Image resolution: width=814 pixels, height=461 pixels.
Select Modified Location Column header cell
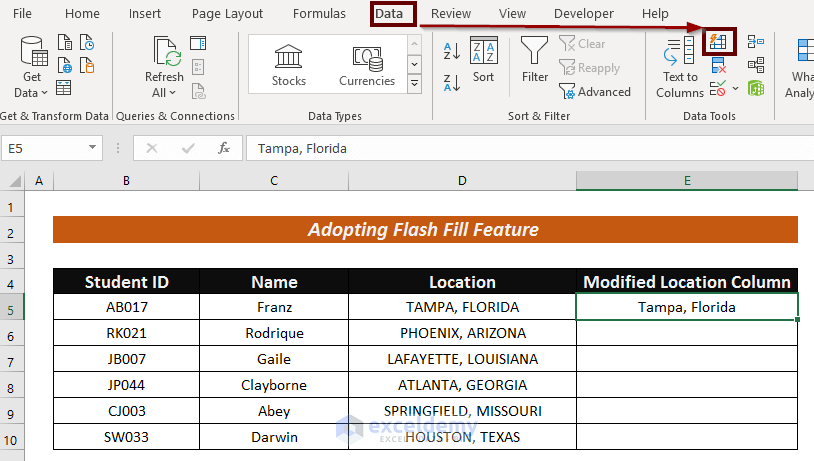[687, 281]
